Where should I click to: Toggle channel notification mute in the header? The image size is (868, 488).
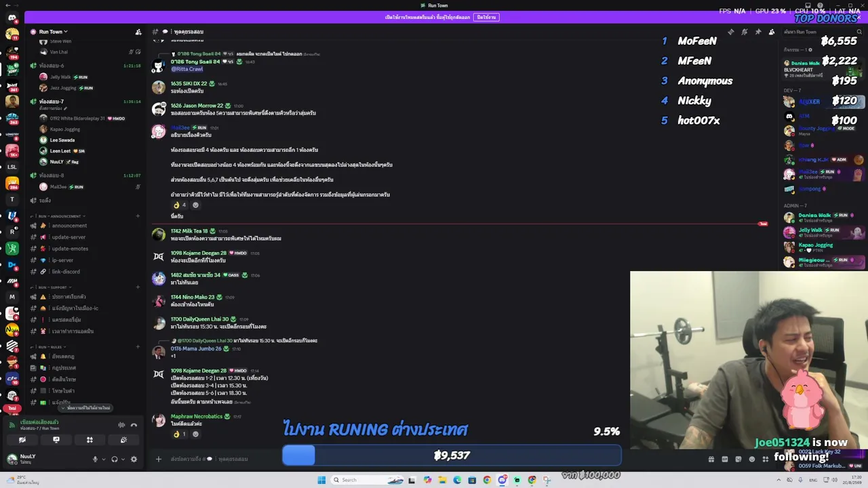pyautogui.click(x=744, y=32)
